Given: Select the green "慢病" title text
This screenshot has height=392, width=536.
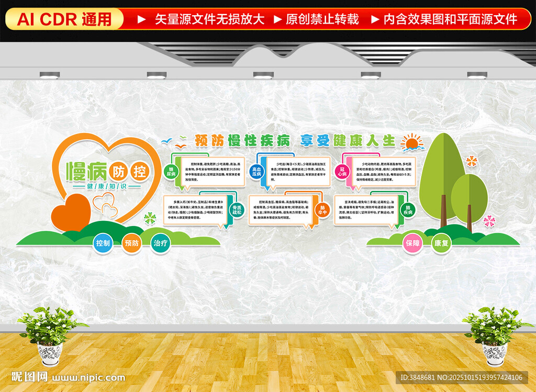Looking at the screenshot, I should coord(87,171).
